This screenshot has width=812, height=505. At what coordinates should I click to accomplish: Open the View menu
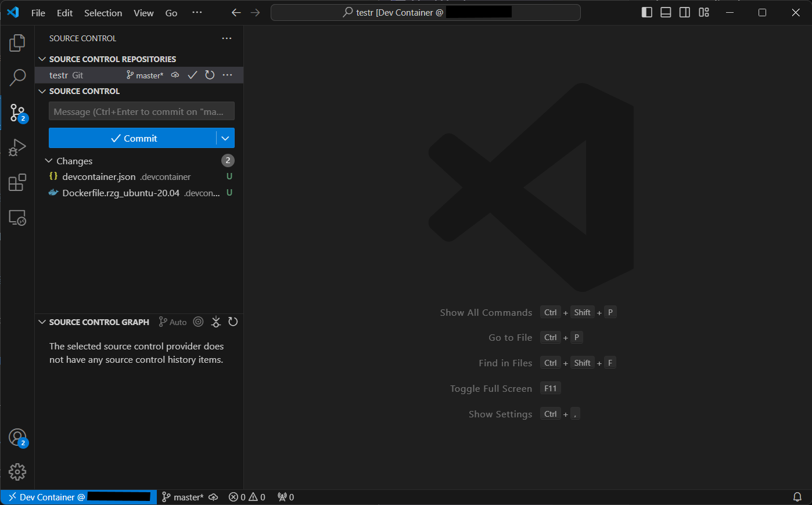coord(143,13)
